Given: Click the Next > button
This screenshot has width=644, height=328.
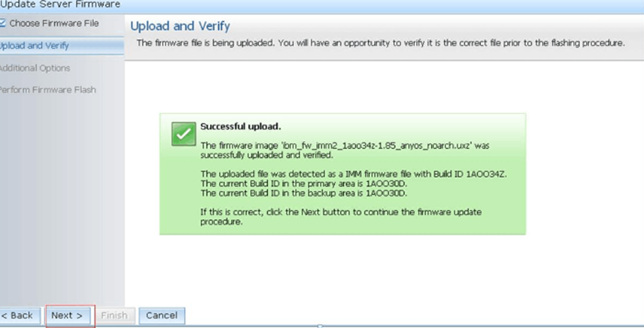Looking at the screenshot, I should (67, 315).
